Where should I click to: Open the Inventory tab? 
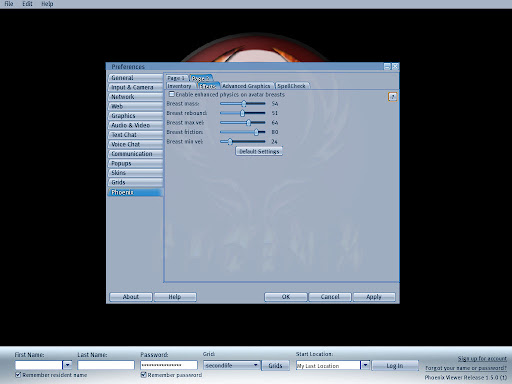[179, 86]
